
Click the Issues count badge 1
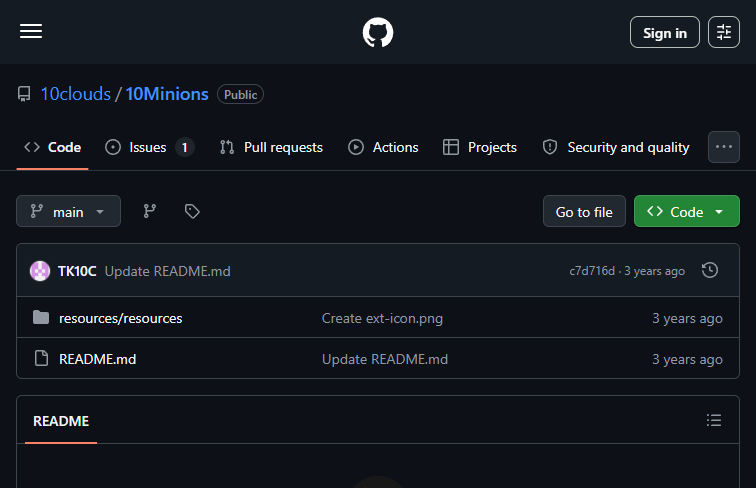click(184, 148)
